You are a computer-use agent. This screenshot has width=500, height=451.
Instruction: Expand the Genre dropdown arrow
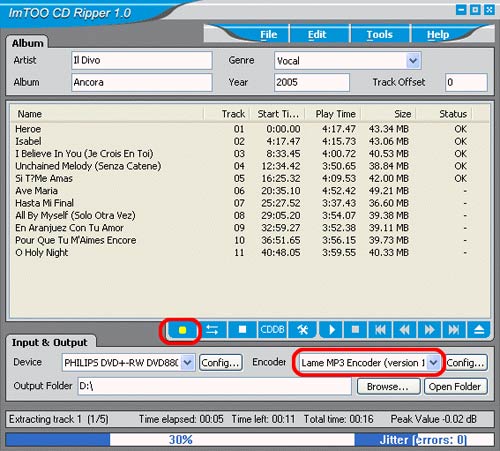coord(413,60)
